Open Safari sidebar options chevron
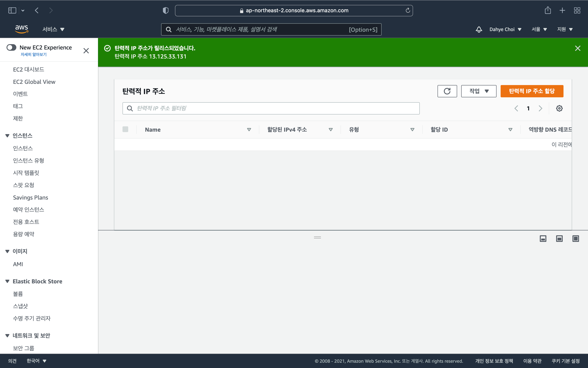Viewport: 588px width, 368px height. click(x=23, y=10)
